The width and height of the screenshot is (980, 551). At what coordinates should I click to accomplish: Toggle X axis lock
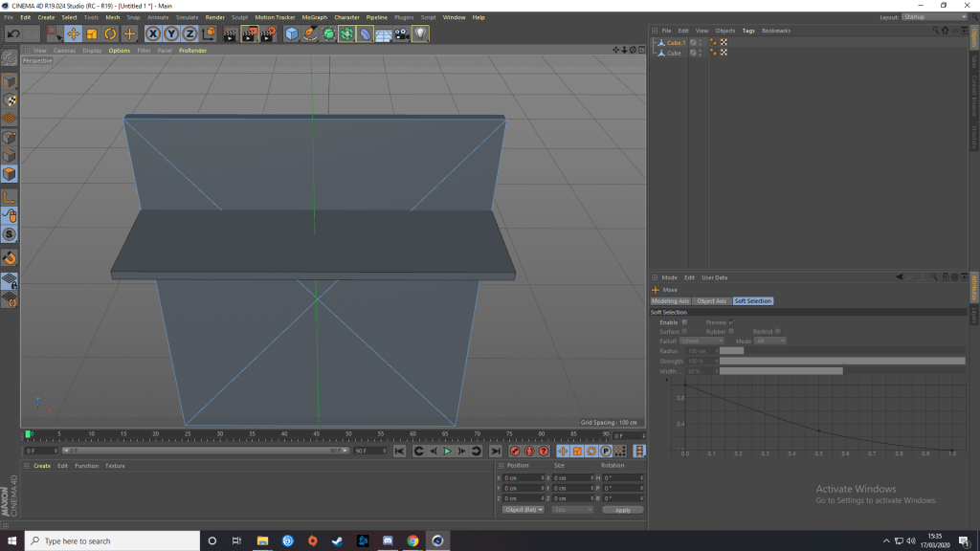click(152, 34)
